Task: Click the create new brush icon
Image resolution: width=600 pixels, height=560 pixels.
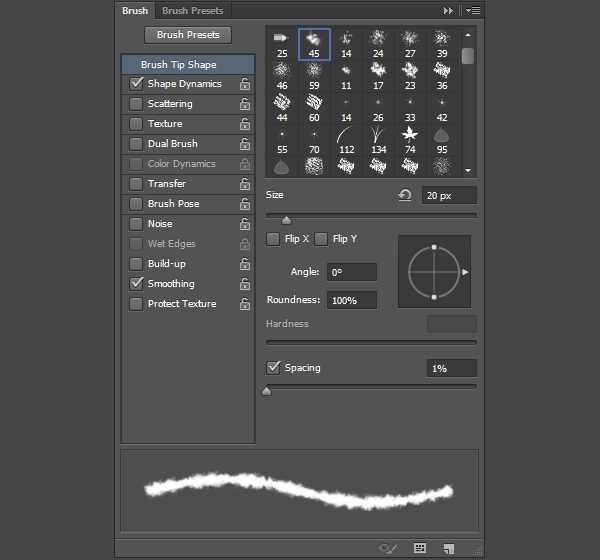Action: tap(449, 548)
